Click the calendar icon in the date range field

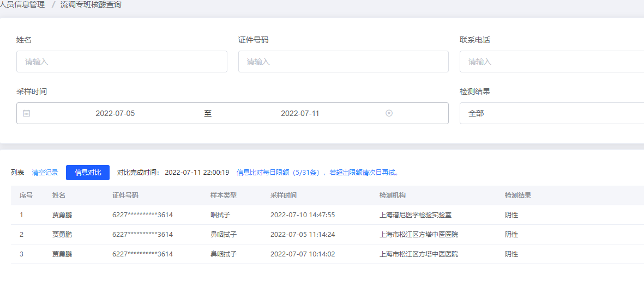tap(26, 114)
